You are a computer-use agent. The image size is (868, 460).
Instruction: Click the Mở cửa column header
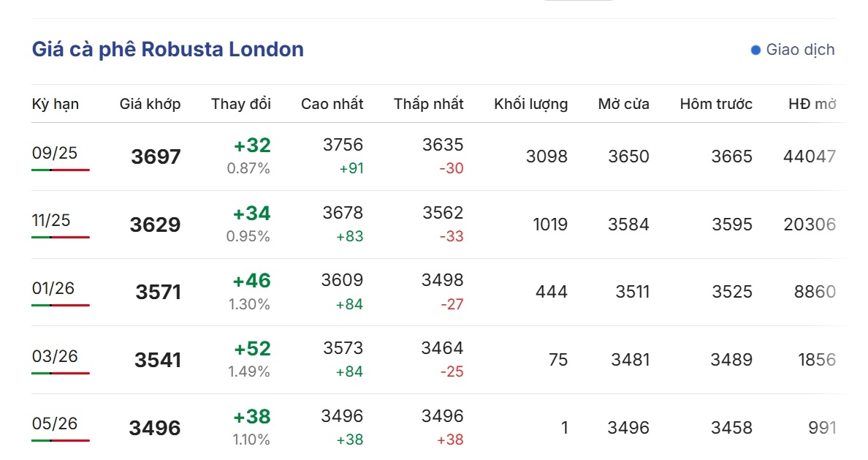[x=623, y=104]
